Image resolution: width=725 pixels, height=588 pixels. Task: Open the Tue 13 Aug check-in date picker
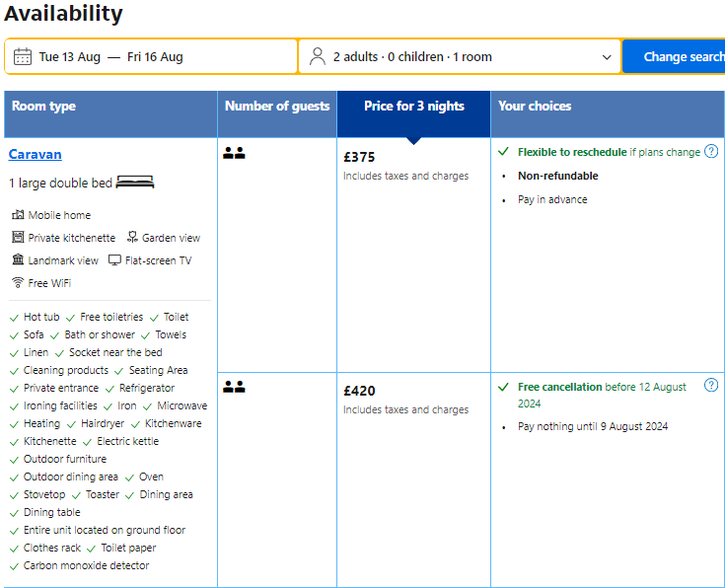70,57
